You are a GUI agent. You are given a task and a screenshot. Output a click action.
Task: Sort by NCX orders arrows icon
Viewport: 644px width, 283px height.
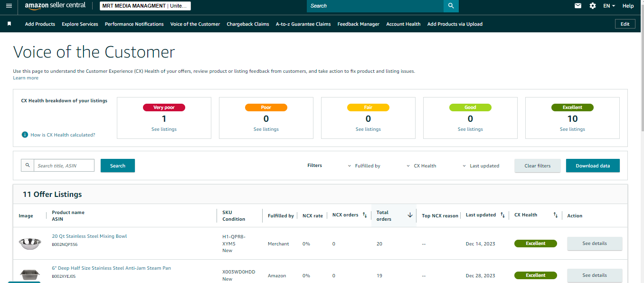pyautogui.click(x=365, y=215)
